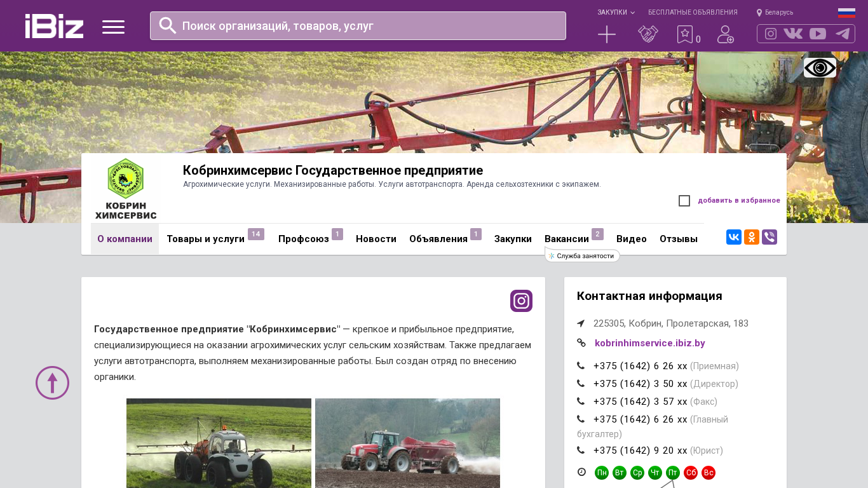Check the добавить в избранное checkbox

(684, 201)
